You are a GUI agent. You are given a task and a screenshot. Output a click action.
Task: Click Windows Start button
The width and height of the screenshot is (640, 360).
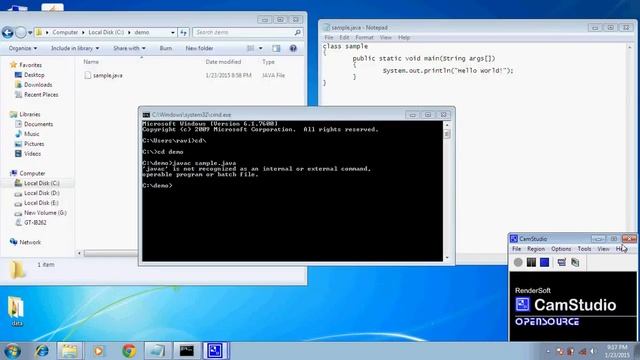click(x=12, y=351)
